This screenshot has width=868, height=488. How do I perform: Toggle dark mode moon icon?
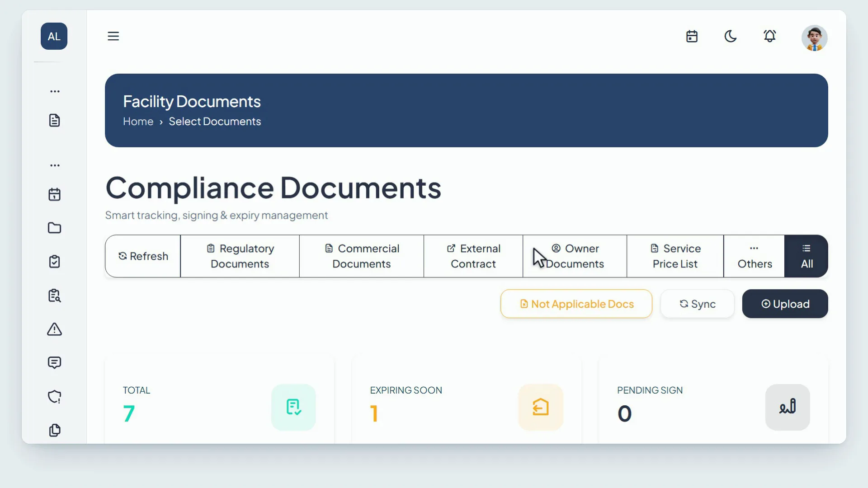tap(731, 36)
